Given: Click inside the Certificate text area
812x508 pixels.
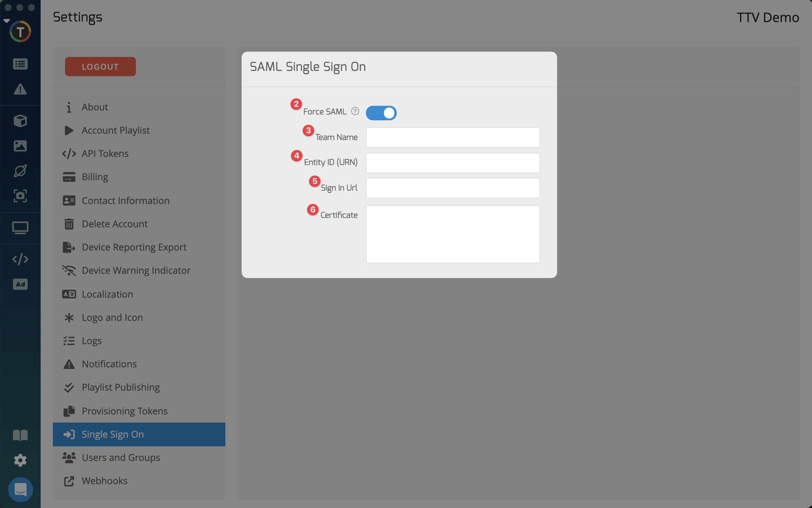Looking at the screenshot, I should tap(452, 234).
